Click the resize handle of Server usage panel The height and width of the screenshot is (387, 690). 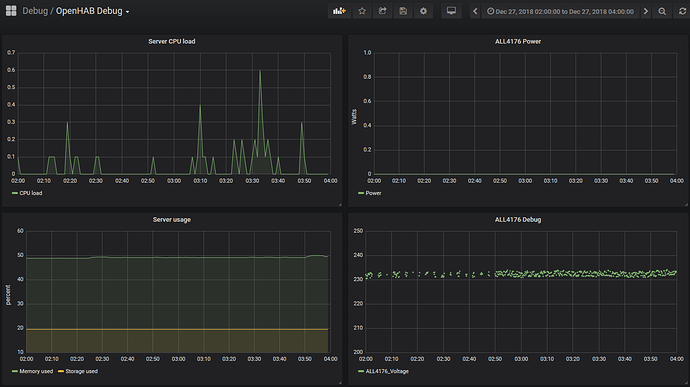pyautogui.click(x=340, y=383)
